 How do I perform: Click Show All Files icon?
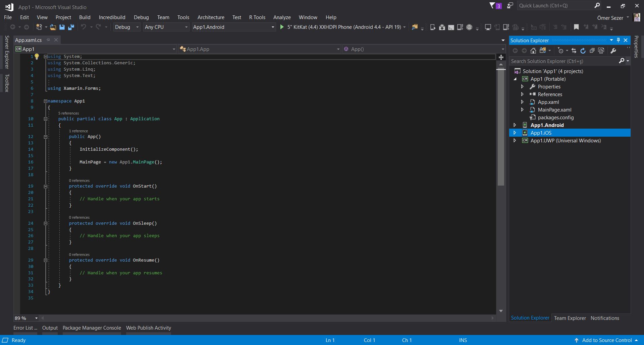(601, 51)
